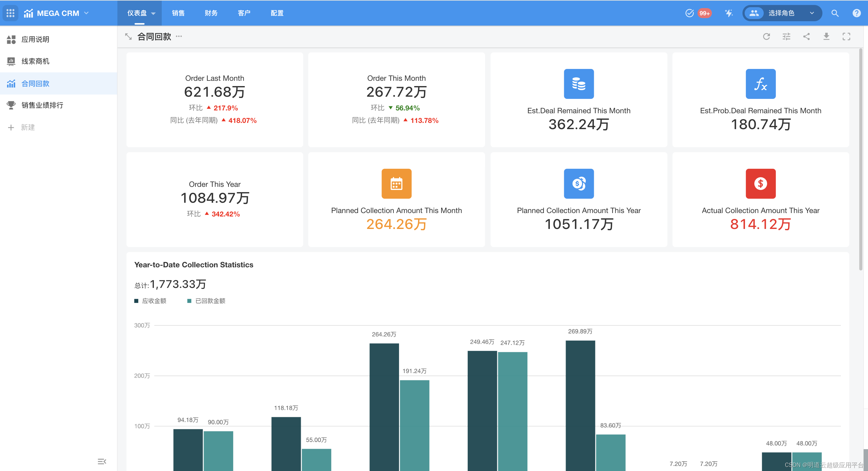Image resolution: width=868 pixels, height=471 pixels.
Task: Select 合同回款 sidebar item
Action: [59, 84]
